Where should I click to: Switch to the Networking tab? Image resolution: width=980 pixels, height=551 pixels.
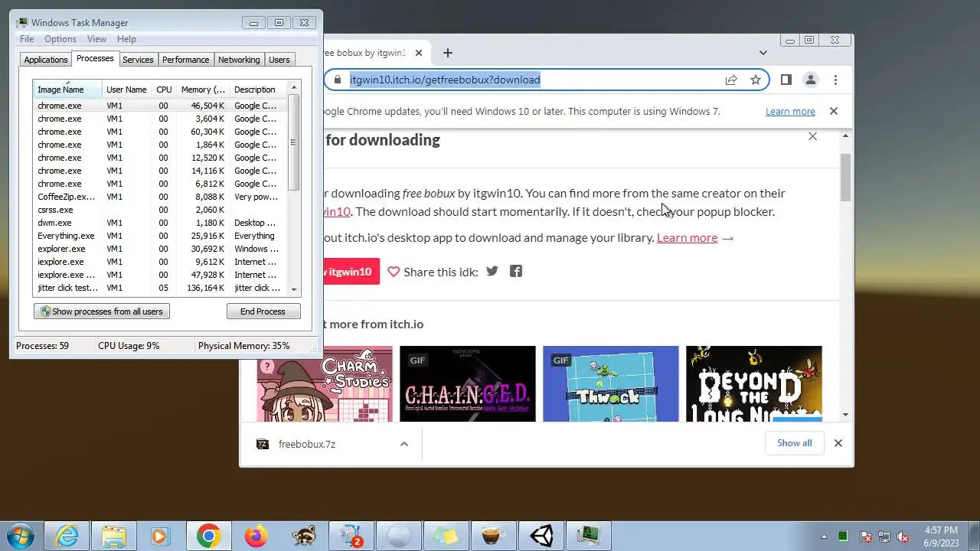point(239,60)
